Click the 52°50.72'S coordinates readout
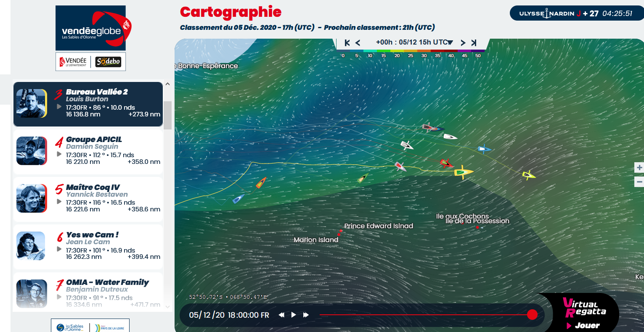This screenshot has width=644, height=332. click(228, 297)
